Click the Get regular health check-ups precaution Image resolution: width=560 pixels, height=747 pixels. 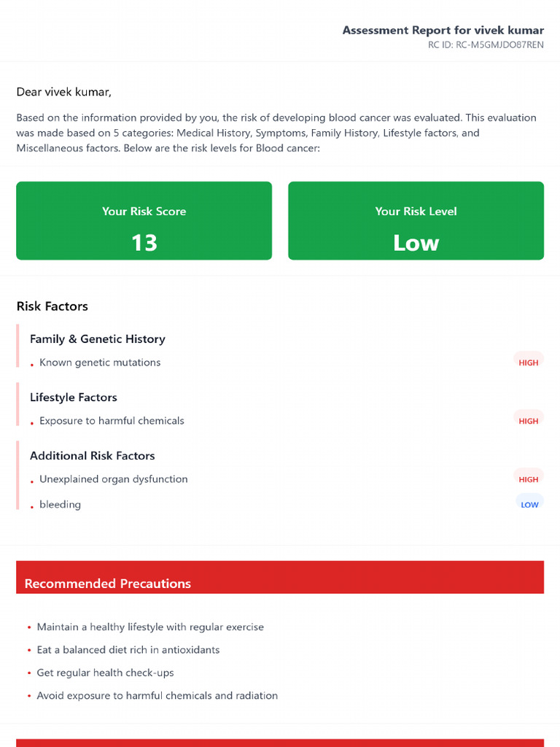(106, 673)
